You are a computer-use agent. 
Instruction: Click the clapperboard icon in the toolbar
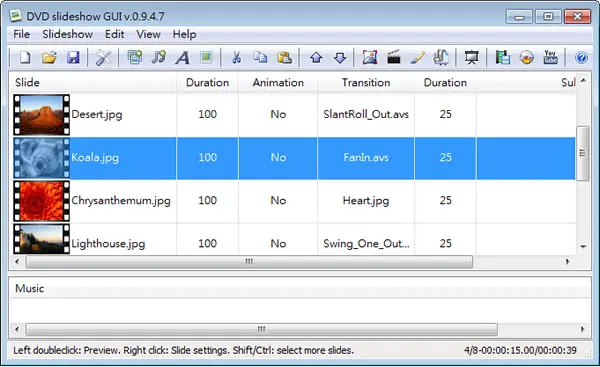[394, 58]
